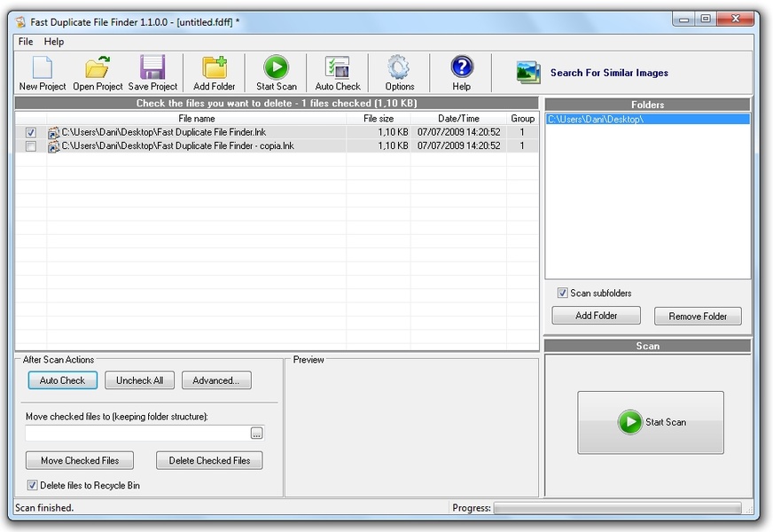Sort list by File size column header
Viewport: 773px width, 532px height.
point(379,118)
